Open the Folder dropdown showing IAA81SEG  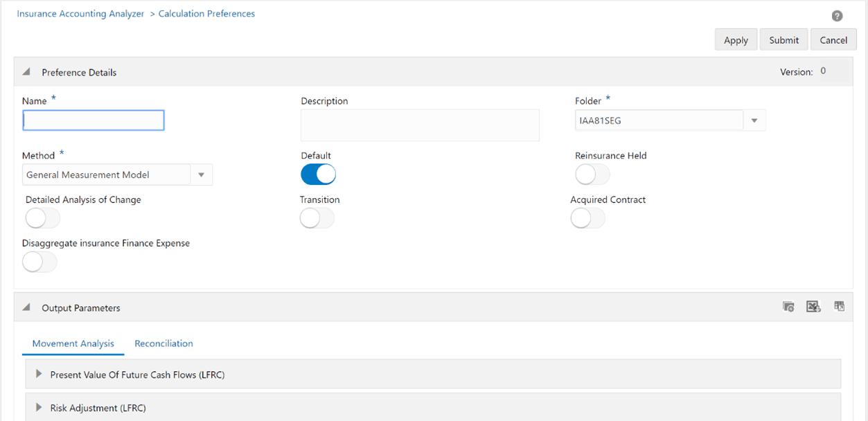754,120
